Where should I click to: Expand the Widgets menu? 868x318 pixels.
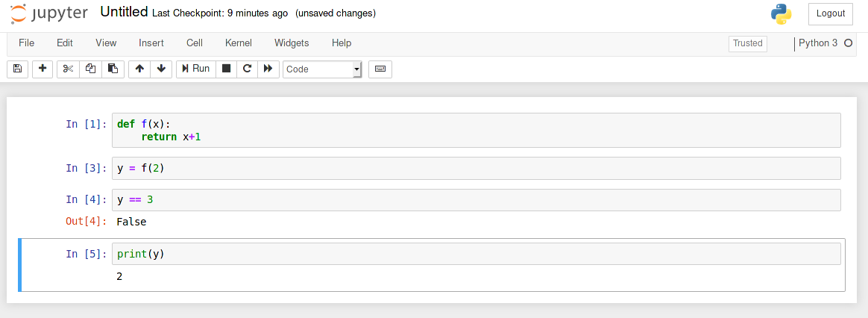coord(292,43)
